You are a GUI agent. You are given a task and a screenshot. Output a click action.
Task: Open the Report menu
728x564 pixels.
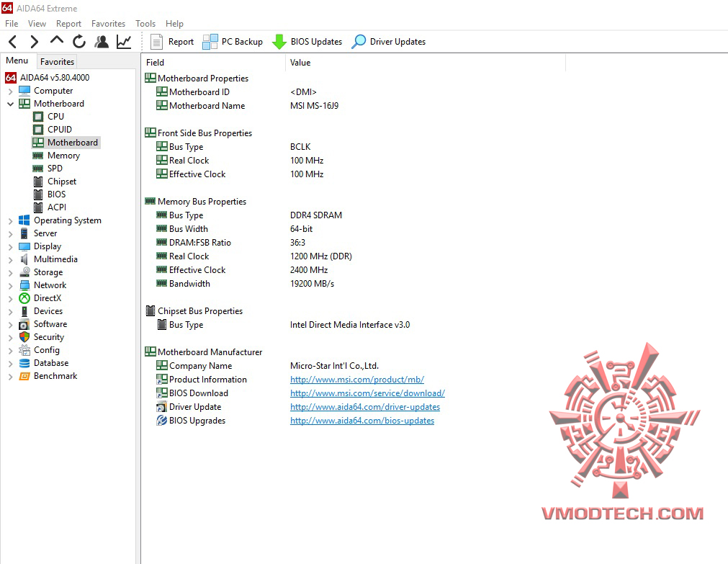coord(68,24)
